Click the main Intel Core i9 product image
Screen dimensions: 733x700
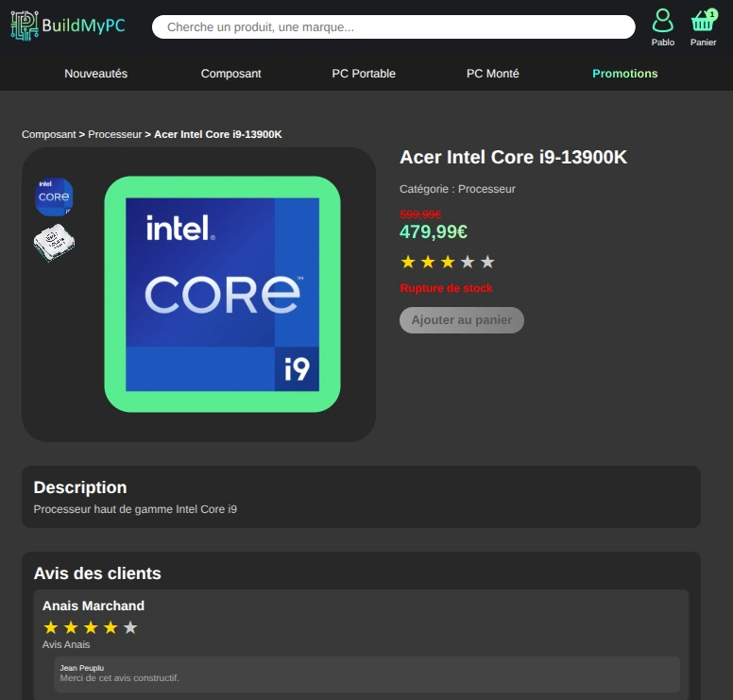(x=223, y=294)
